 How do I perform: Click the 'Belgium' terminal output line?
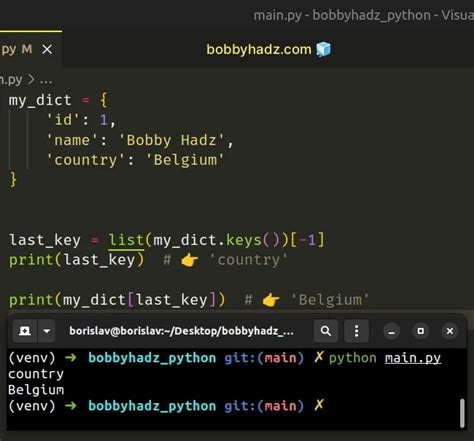pyautogui.click(x=36, y=390)
